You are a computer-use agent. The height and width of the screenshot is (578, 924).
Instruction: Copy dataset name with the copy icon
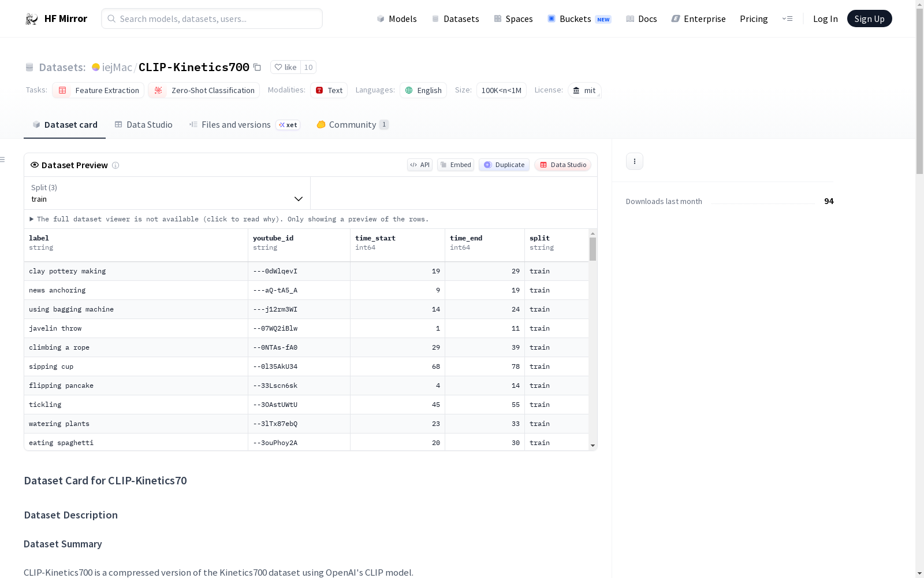[x=257, y=67]
